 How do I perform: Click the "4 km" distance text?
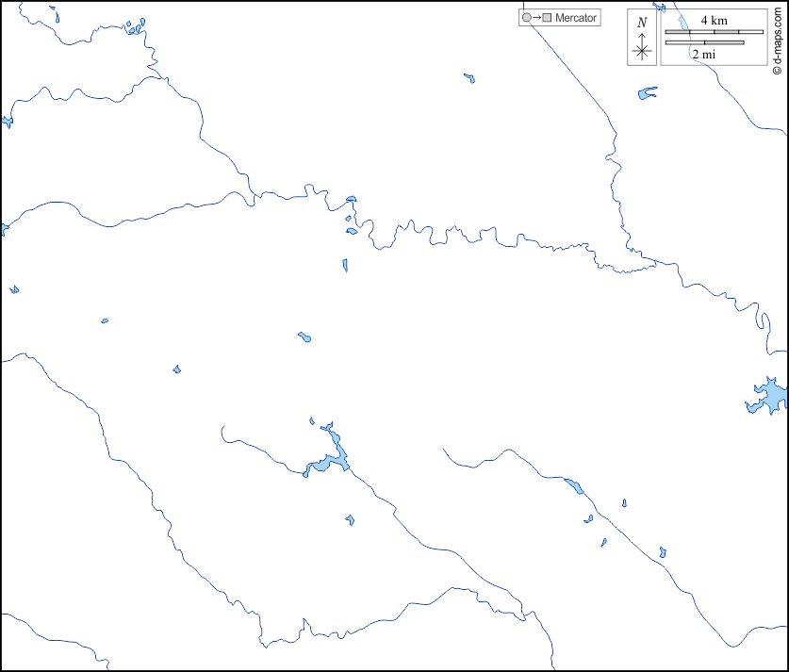point(714,21)
